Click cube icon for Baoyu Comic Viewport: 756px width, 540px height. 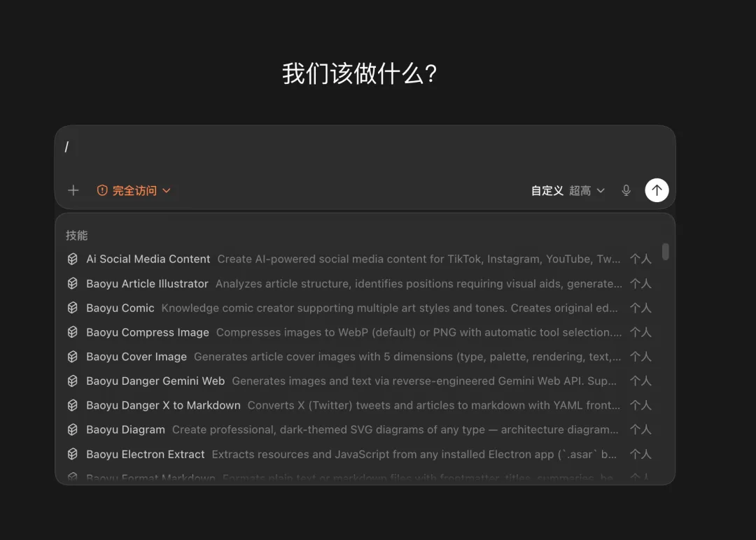coord(72,308)
